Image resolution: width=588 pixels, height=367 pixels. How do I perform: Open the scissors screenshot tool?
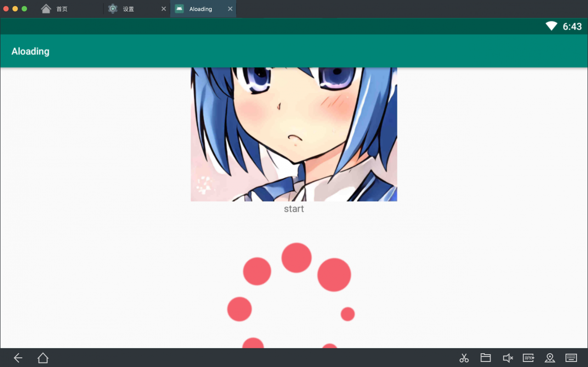[x=464, y=358]
